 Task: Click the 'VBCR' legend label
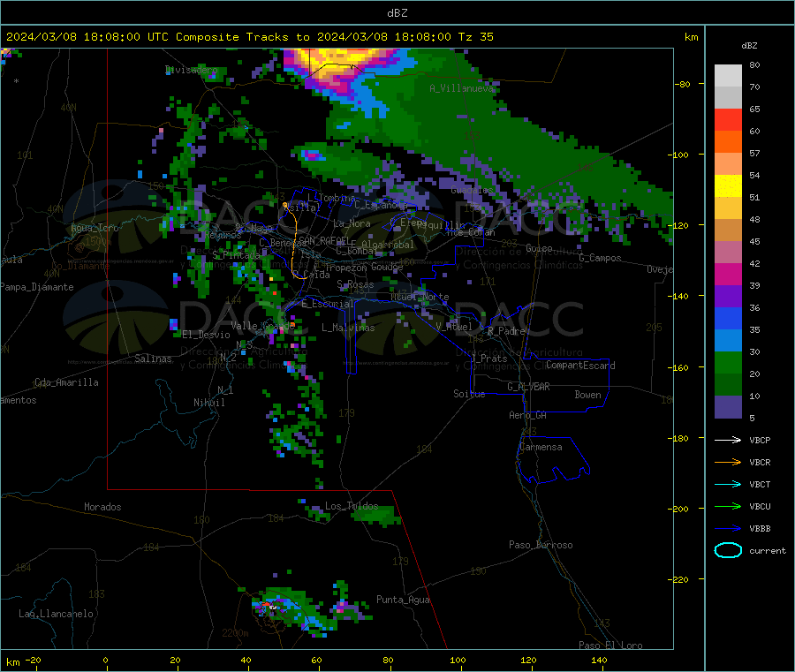(760, 462)
